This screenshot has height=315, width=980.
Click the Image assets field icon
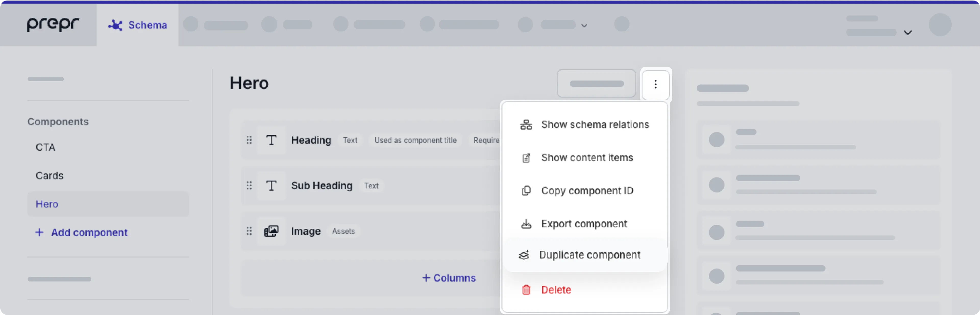[x=271, y=231]
